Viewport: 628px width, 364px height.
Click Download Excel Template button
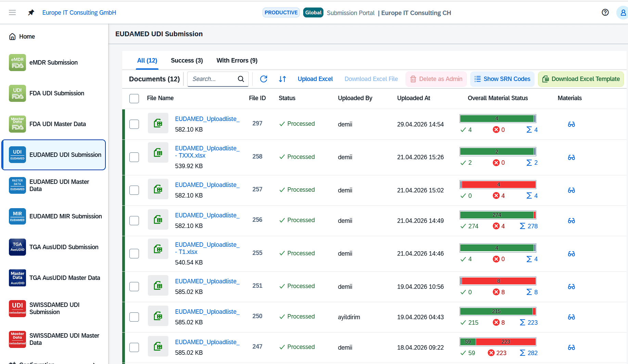point(581,79)
